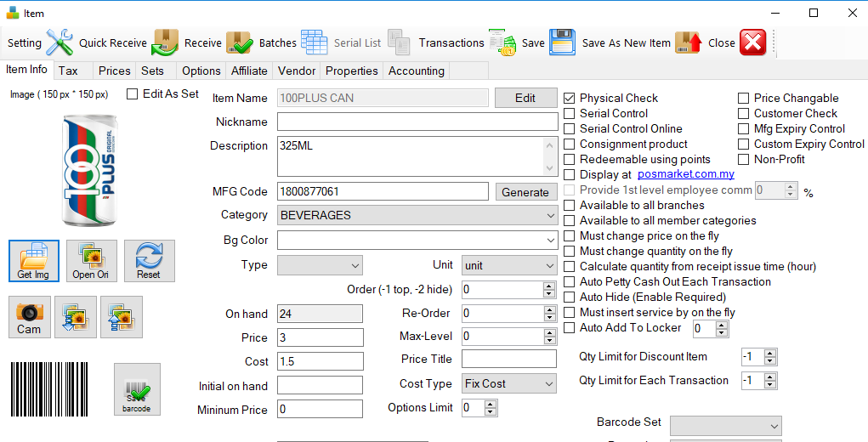Save item using the floppy disk icon
Image resolution: width=868 pixels, height=442 pixels.
[x=563, y=42]
